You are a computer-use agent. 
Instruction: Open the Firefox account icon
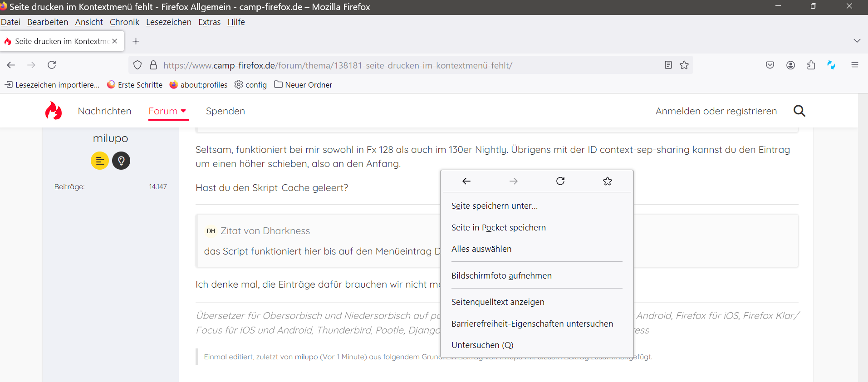(790, 65)
